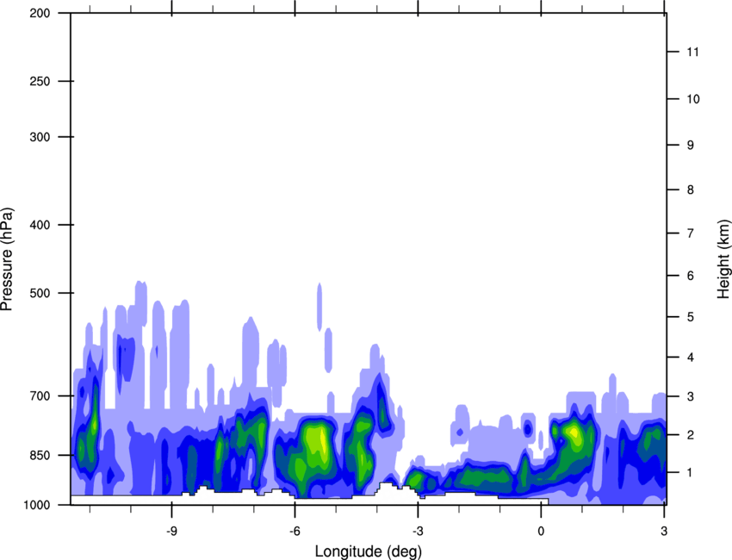Click the -9 longitude tick label

171,531
